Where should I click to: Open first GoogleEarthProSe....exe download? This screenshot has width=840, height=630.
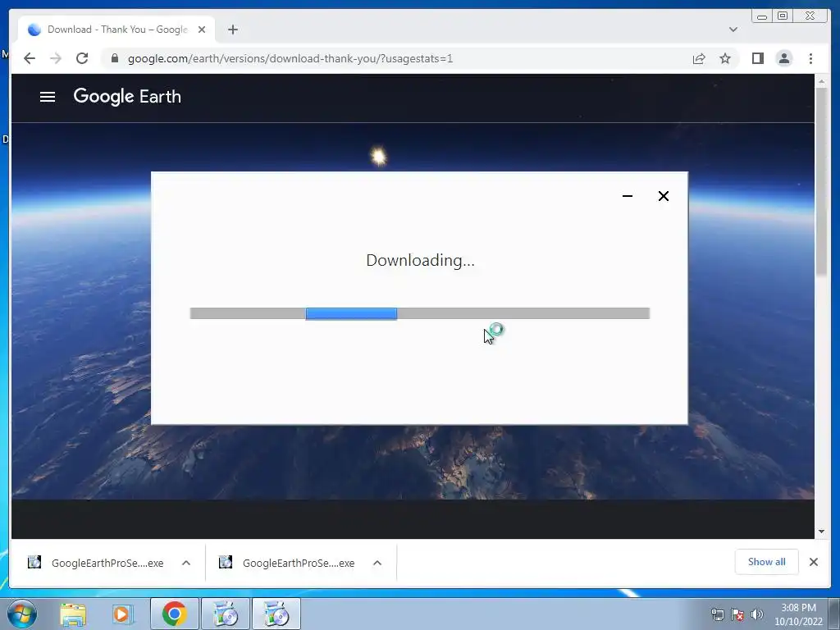tap(107, 563)
